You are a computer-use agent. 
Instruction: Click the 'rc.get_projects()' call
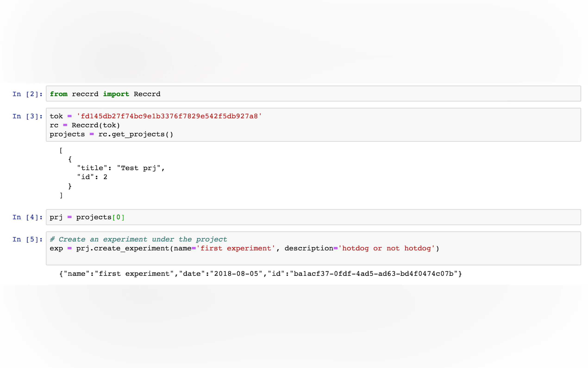[x=136, y=134]
